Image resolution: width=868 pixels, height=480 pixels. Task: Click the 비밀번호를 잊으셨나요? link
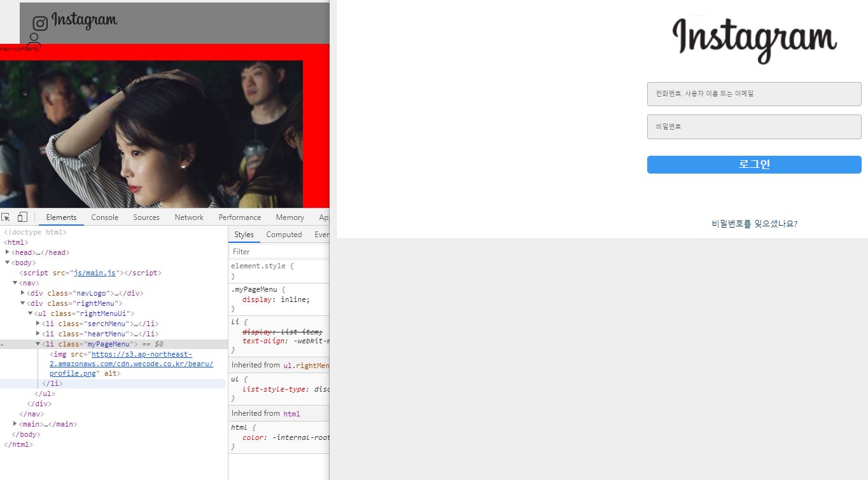[x=754, y=224]
